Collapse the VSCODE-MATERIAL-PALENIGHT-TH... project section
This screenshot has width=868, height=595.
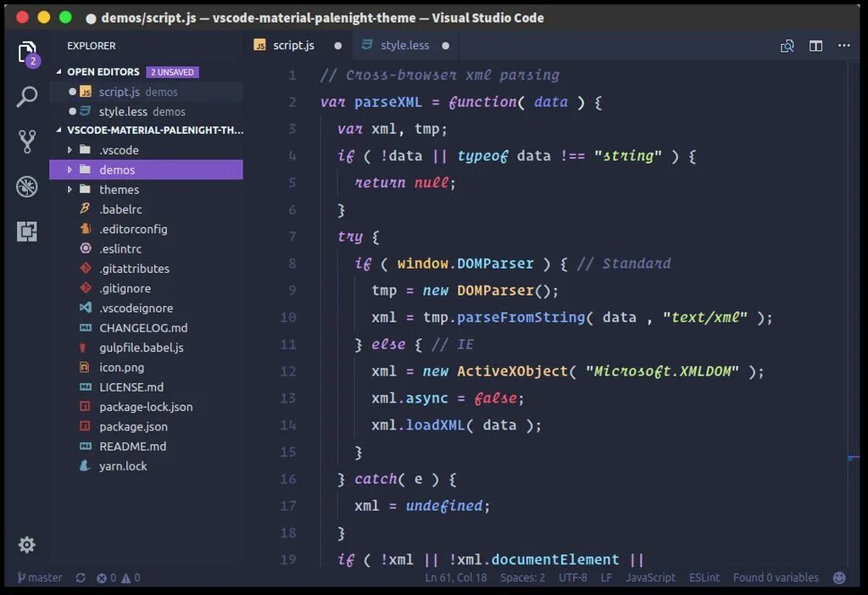58,130
